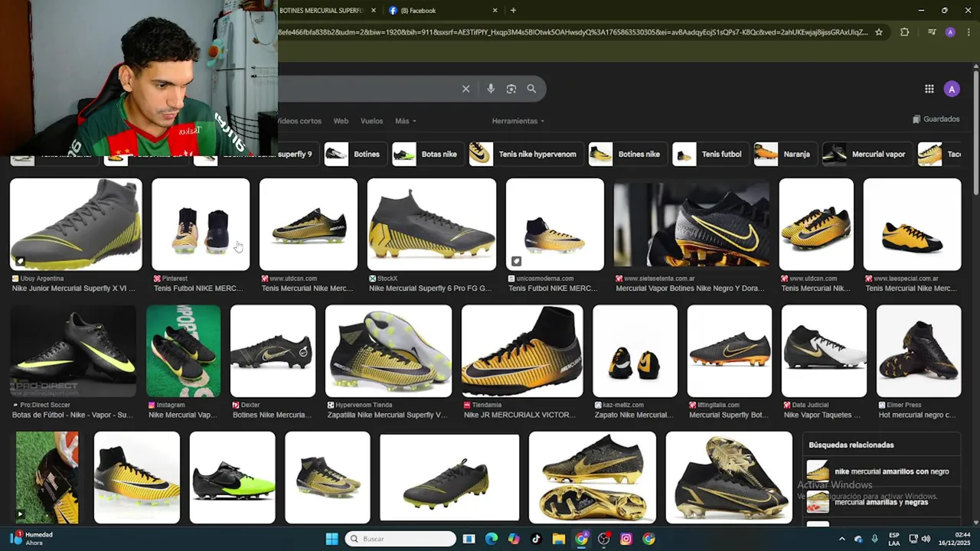Screen dimensions: 980x551
Task: Open the Windows Start menu
Action: tap(332, 539)
